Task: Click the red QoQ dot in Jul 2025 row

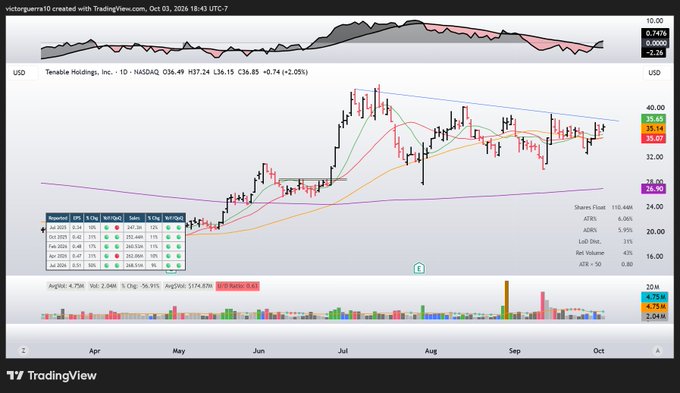Action: pos(117,227)
